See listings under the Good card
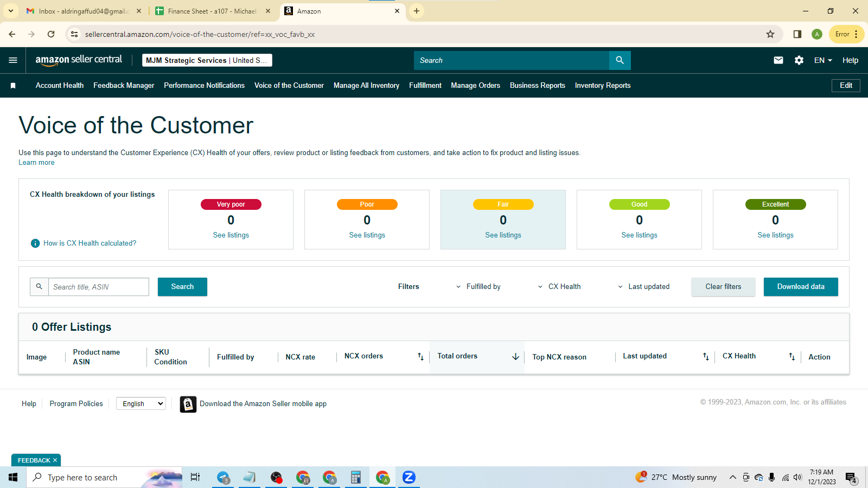The image size is (868, 488). point(640,235)
